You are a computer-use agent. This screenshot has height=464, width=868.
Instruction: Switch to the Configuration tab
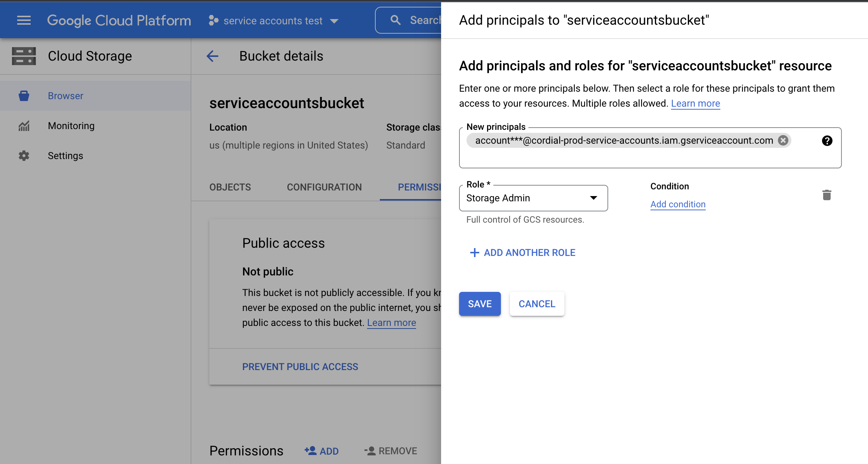coord(324,187)
